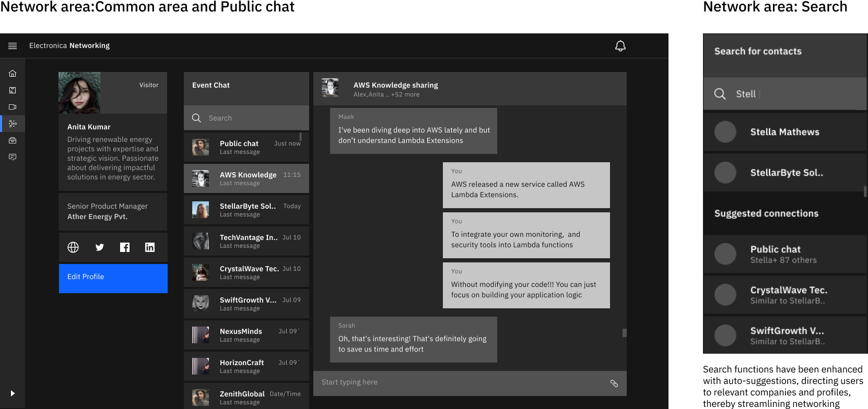Open the hamburger menu icon
The image size is (868, 409).
click(13, 46)
